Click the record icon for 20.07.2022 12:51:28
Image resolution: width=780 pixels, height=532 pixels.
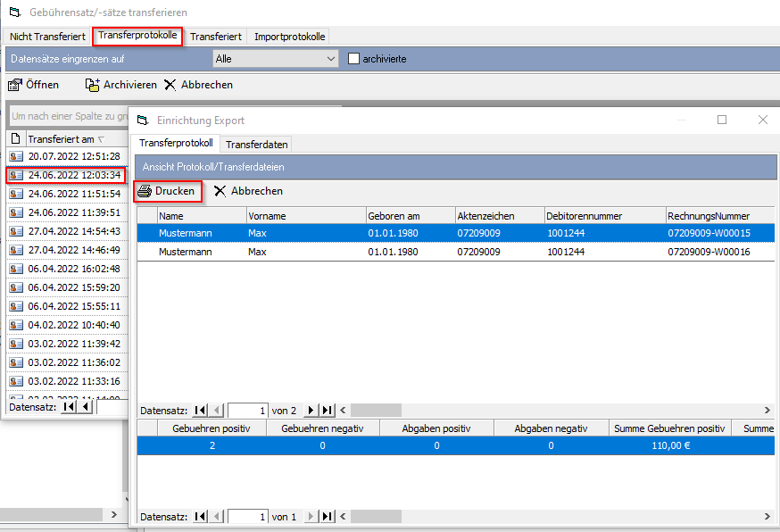[x=16, y=156]
